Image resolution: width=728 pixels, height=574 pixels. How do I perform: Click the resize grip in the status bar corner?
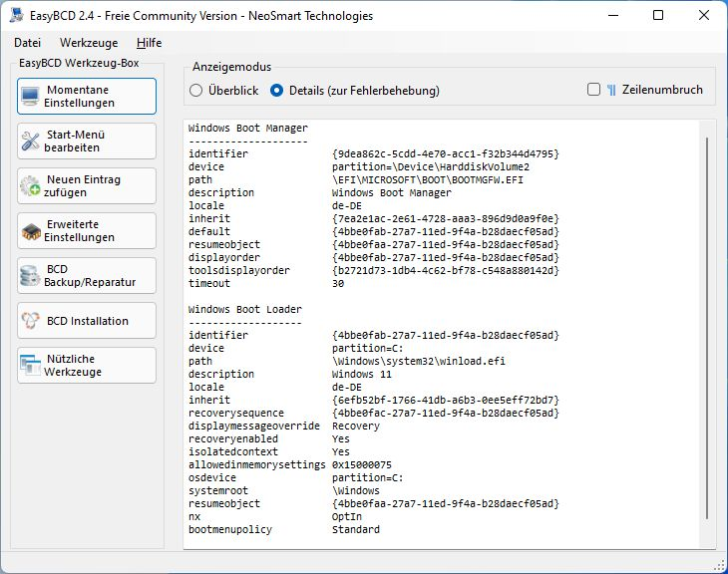[x=720, y=566]
